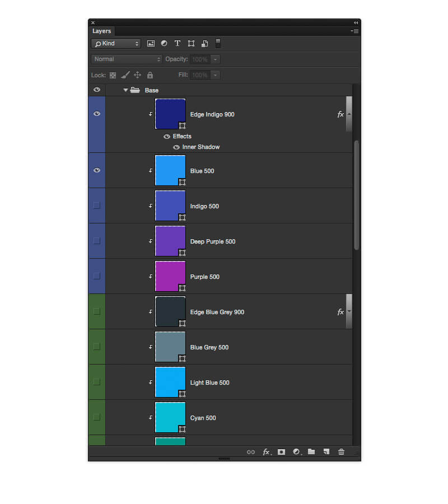Image resolution: width=448 pixels, height=504 pixels.
Task: Show the Deep Purple 500 layer
Action: tap(97, 241)
